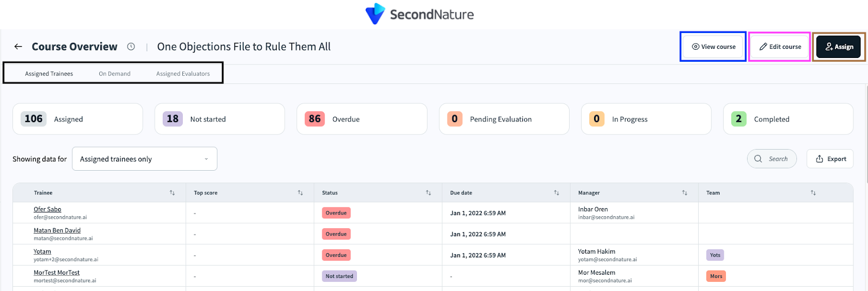
Task: Click the back arrow icon
Action: tap(18, 47)
